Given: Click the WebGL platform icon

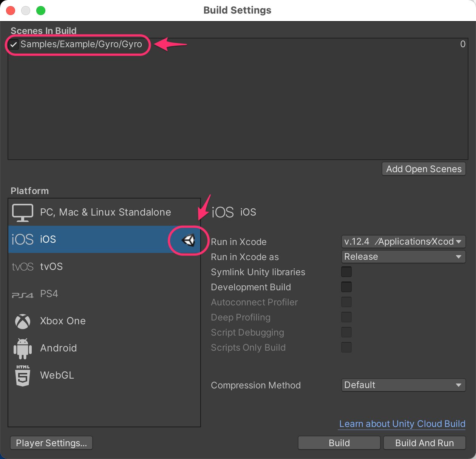Looking at the screenshot, I should [23, 375].
